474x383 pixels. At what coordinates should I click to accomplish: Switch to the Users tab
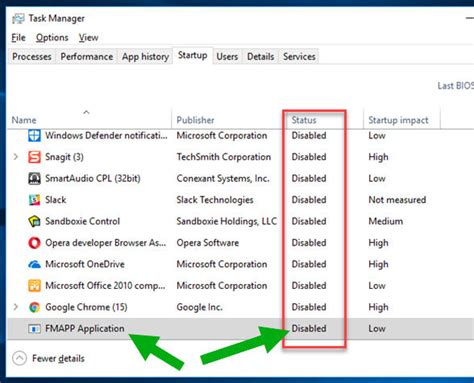click(227, 57)
